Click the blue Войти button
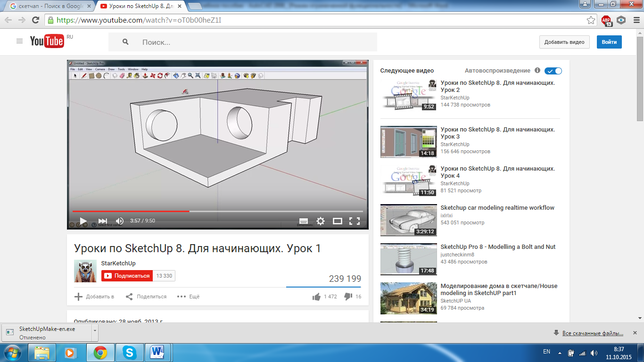 (x=609, y=42)
